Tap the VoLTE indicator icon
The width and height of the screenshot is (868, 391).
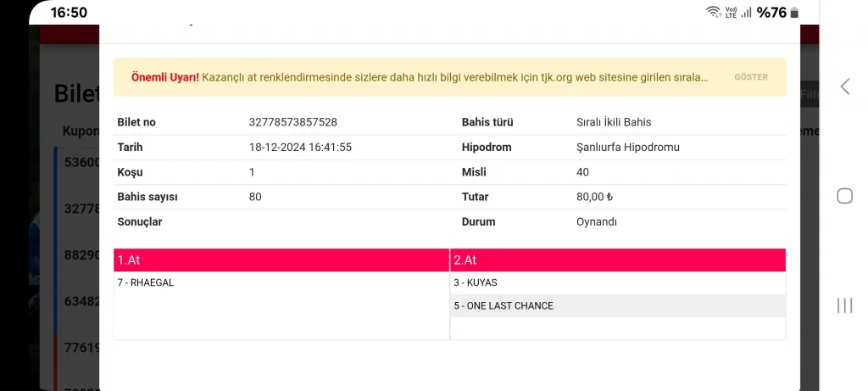coord(731,12)
